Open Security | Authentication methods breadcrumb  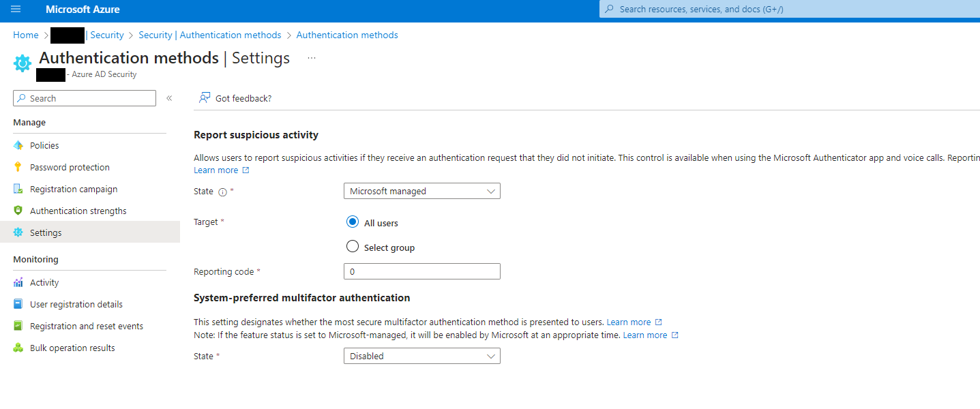point(210,35)
